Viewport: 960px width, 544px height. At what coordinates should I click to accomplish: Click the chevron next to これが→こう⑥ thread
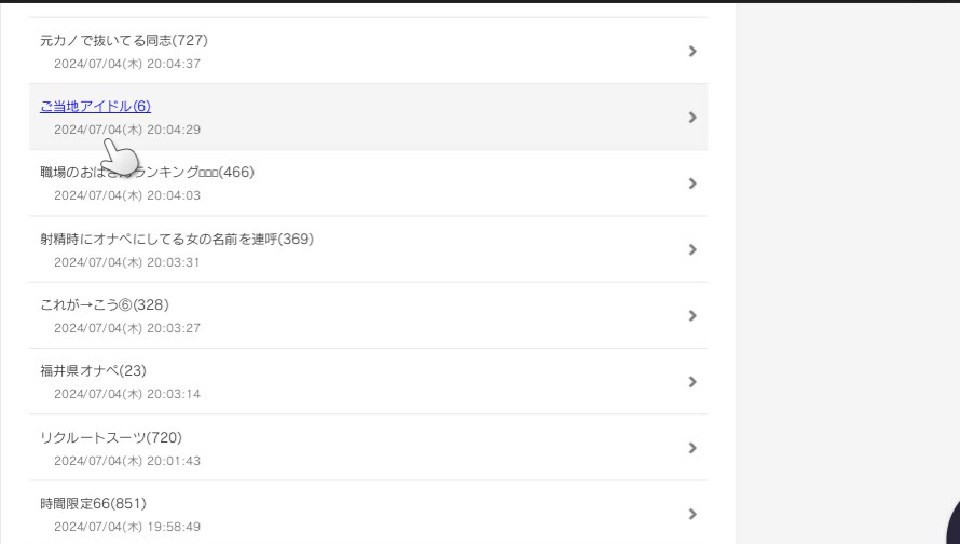pos(692,316)
